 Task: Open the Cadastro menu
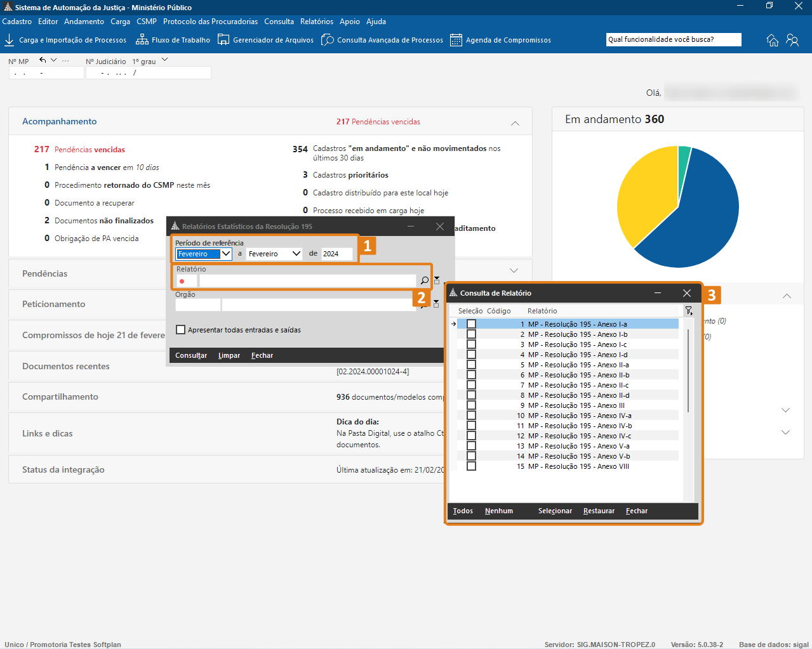click(17, 22)
